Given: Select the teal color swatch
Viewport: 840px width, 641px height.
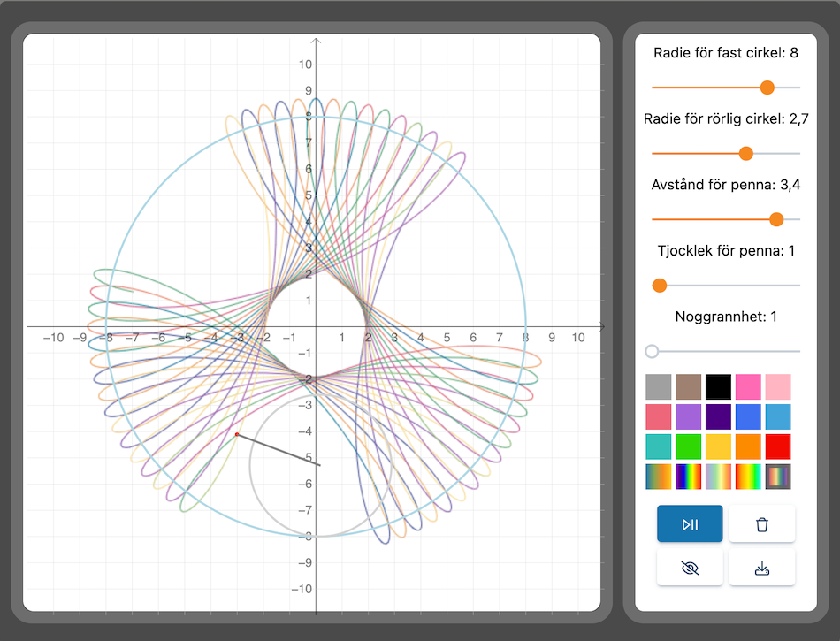Looking at the screenshot, I should (659, 446).
